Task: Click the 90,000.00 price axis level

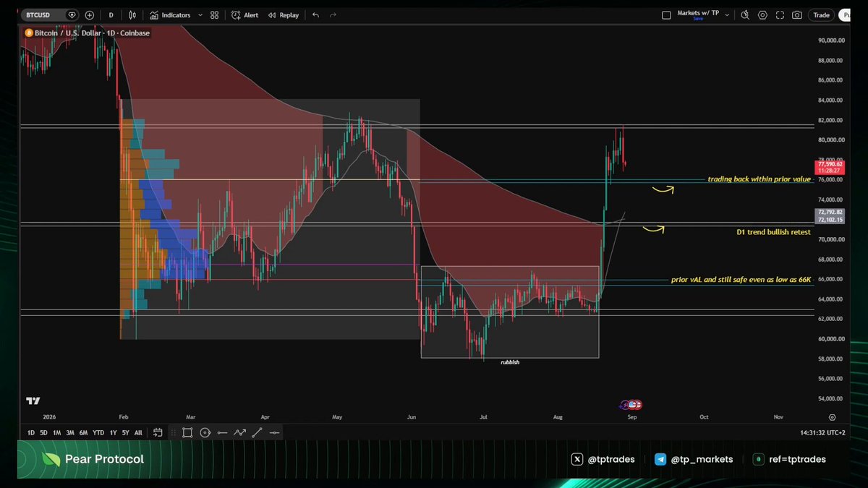Action: (831, 40)
